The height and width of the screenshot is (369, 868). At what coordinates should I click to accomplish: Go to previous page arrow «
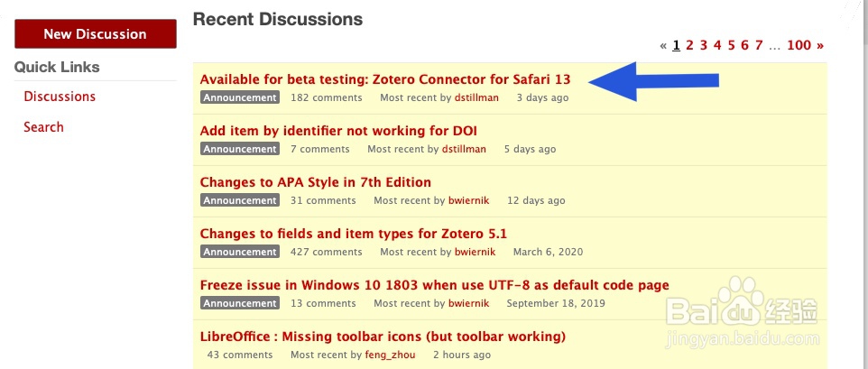point(663,45)
